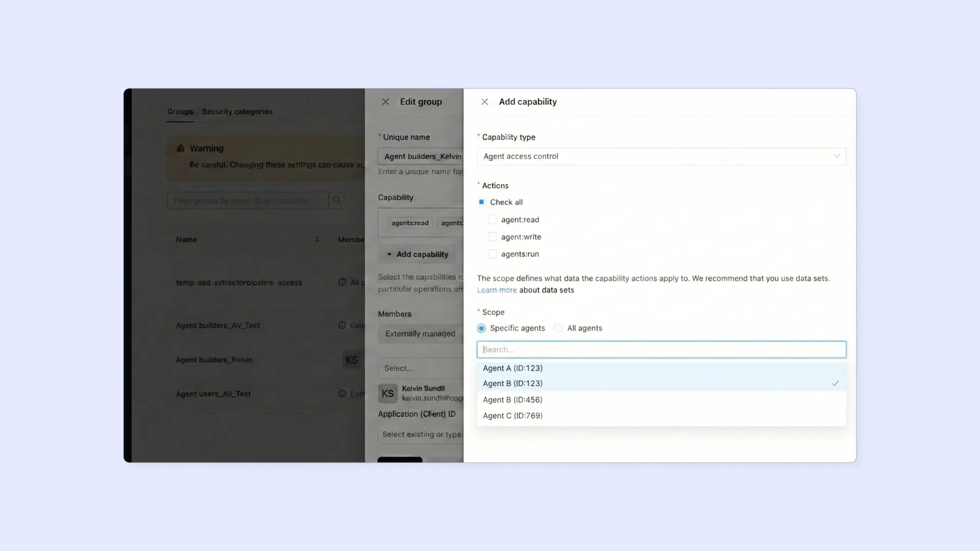This screenshot has height=551, width=980.
Task: Close the Edit group panel
Action: (385, 102)
